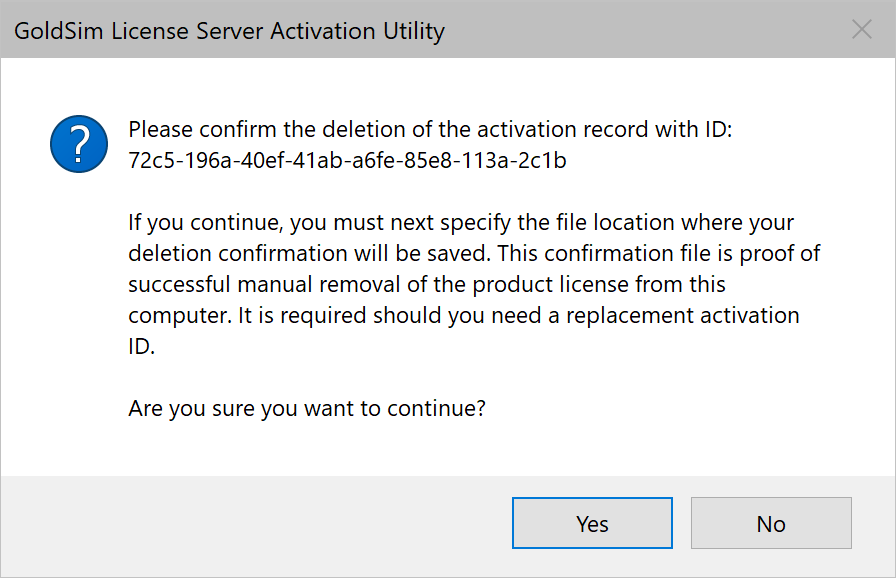Viewport: 896px width, 578px height.
Task: Click the 'If you continue, you must' line
Action: [x=461, y=223]
